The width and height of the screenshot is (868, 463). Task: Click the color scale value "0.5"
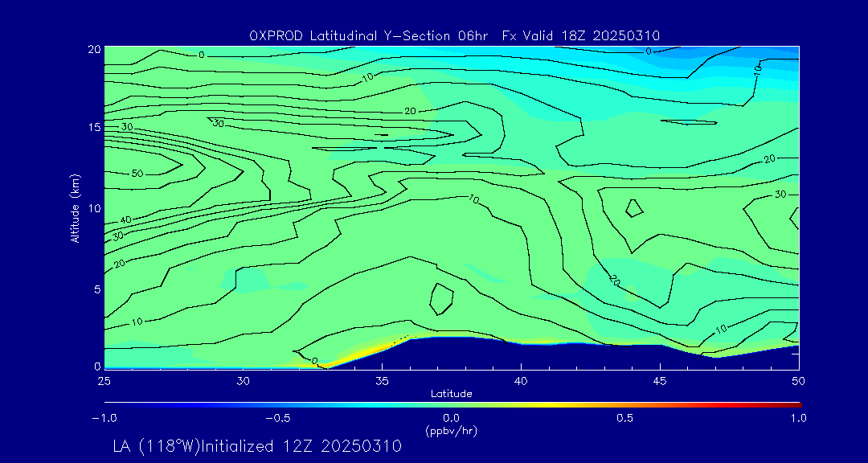pos(625,418)
